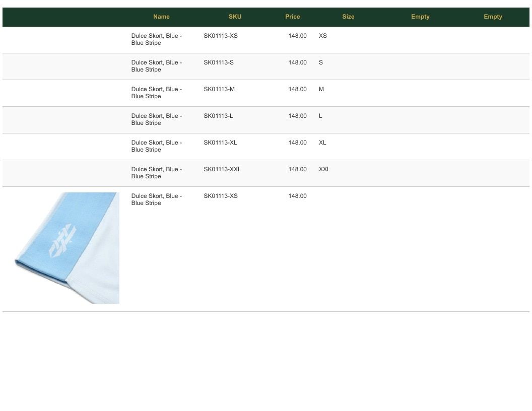Click the SKU beside the product image
This screenshot has width=532, height=411.
(221, 196)
